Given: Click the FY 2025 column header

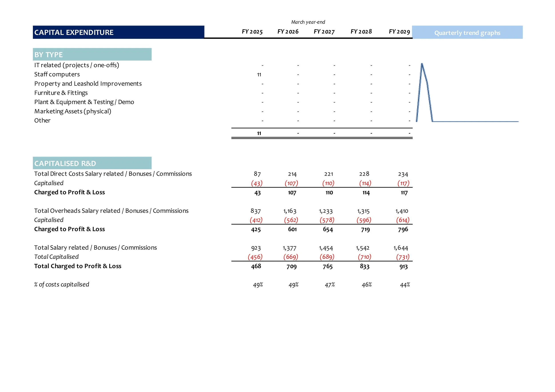Looking at the screenshot, I should pyautogui.click(x=252, y=32).
